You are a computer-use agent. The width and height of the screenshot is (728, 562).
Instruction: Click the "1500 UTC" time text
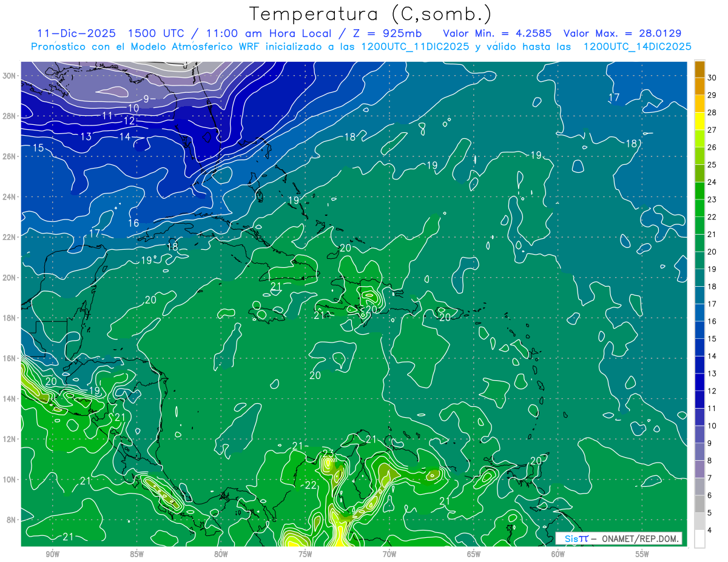point(159,33)
